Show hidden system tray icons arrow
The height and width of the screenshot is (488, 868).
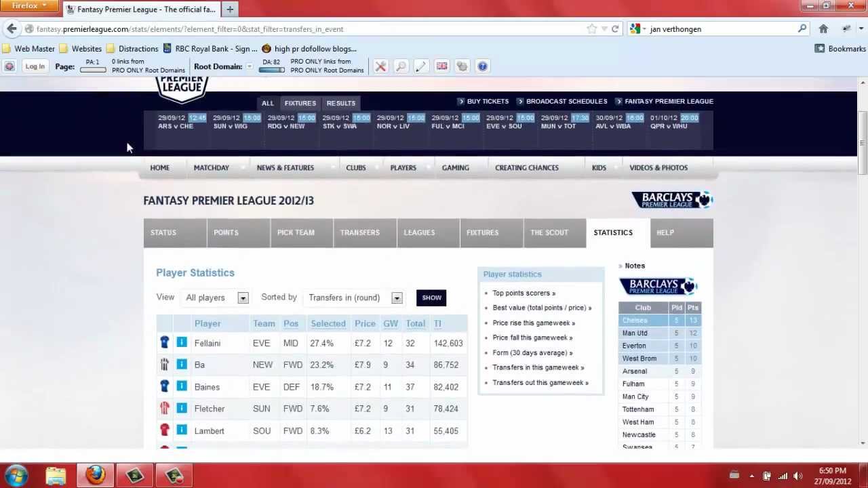[751, 476]
